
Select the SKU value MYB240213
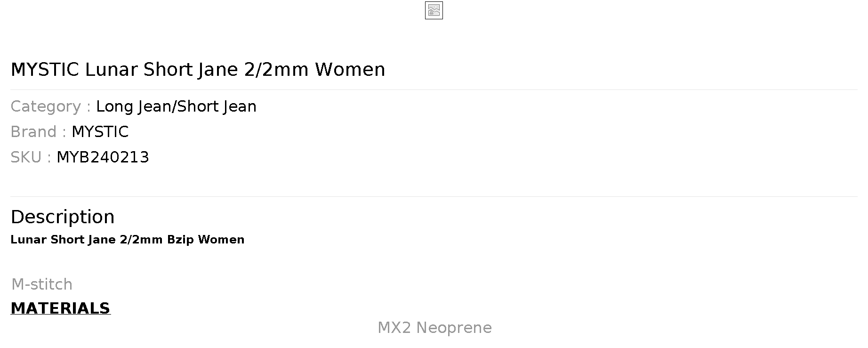(x=103, y=157)
